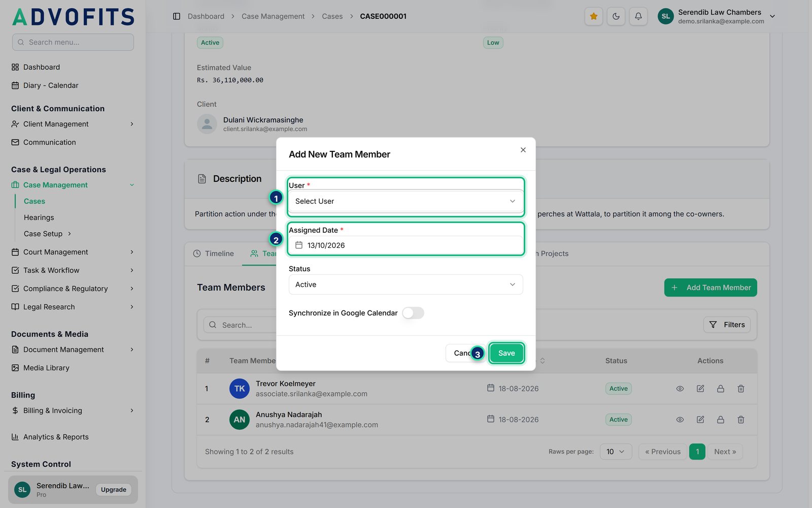The height and width of the screenshot is (508, 812).
Task: Go to Next page of results
Action: (x=725, y=452)
